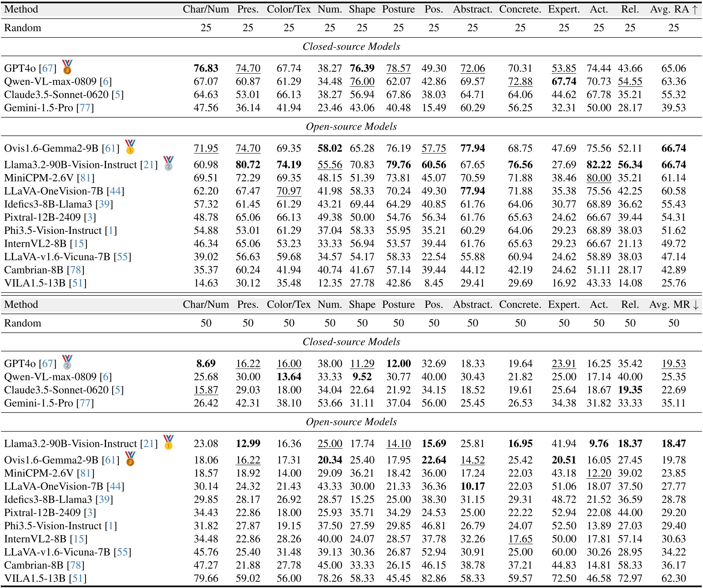Click the Closed-source Models section header
This screenshot has height=588, width=703.
tap(351, 46)
